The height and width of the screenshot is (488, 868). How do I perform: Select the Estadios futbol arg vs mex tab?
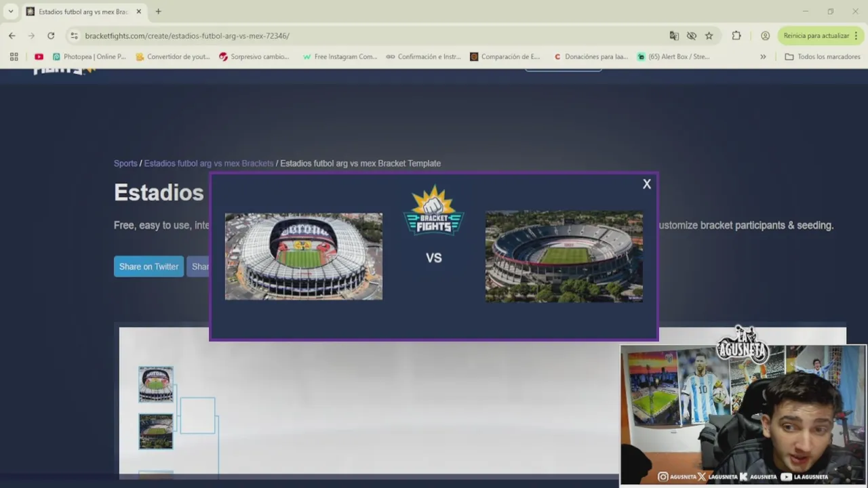pyautogui.click(x=83, y=12)
